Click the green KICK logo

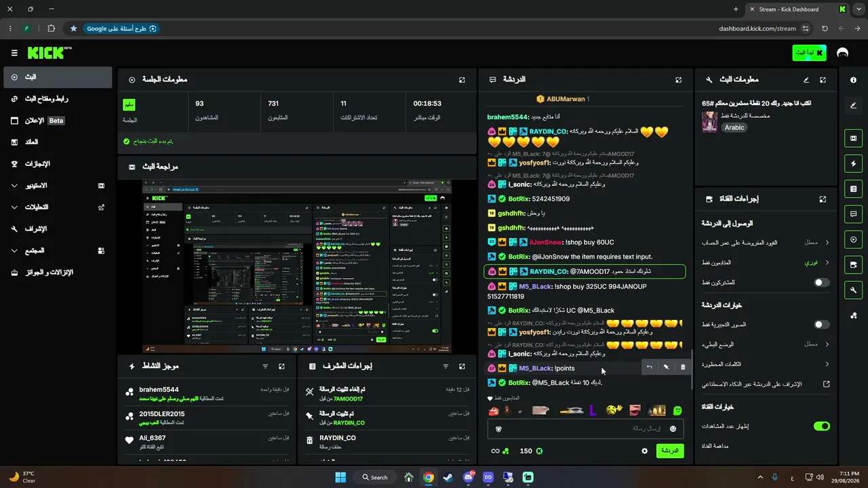pyautogui.click(x=46, y=53)
